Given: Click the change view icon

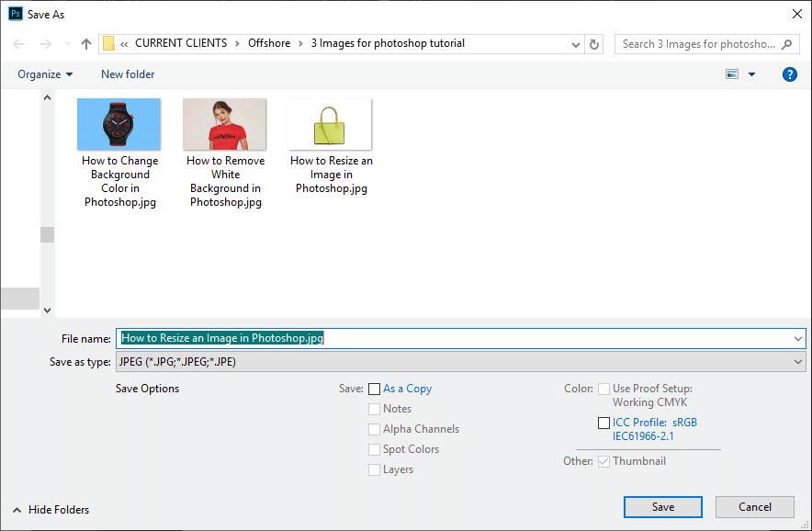Looking at the screenshot, I should (x=733, y=74).
